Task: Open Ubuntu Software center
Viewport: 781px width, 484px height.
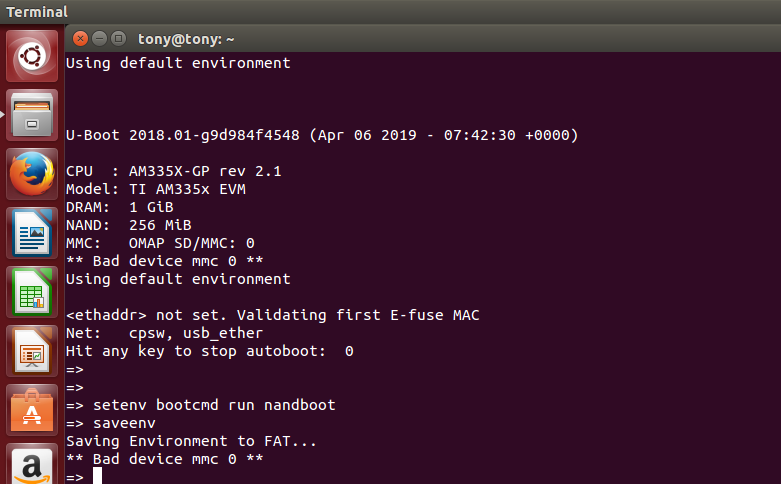Action: tap(32, 410)
